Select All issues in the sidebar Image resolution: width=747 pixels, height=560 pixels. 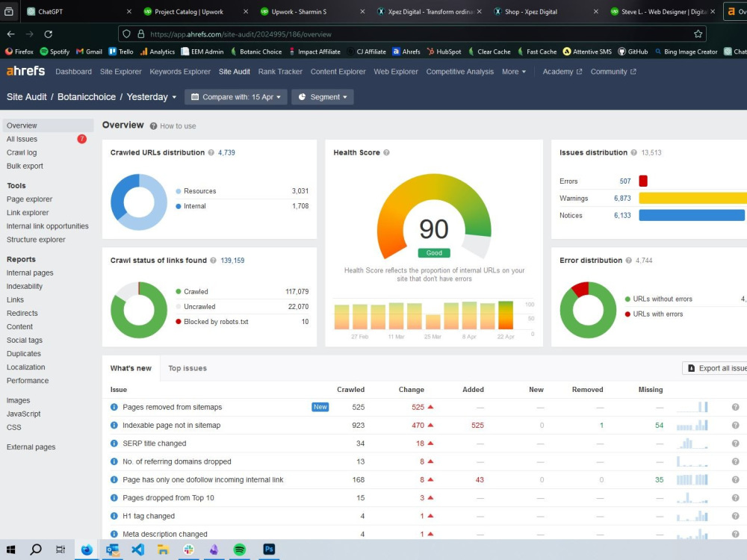point(22,139)
